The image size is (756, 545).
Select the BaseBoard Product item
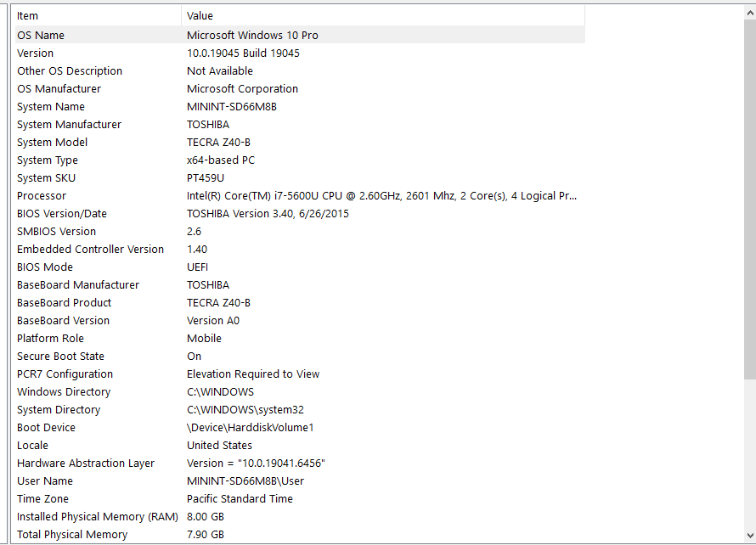pyautogui.click(x=64, y=302)
